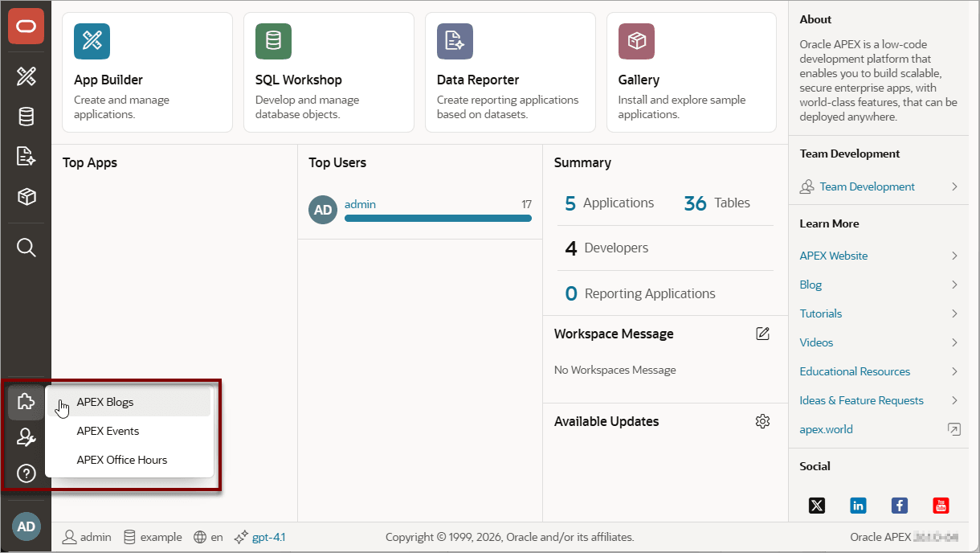Click the SQL Workshop card icon
This screenshot has width=980, height=553.
click(x=273, y=41)
